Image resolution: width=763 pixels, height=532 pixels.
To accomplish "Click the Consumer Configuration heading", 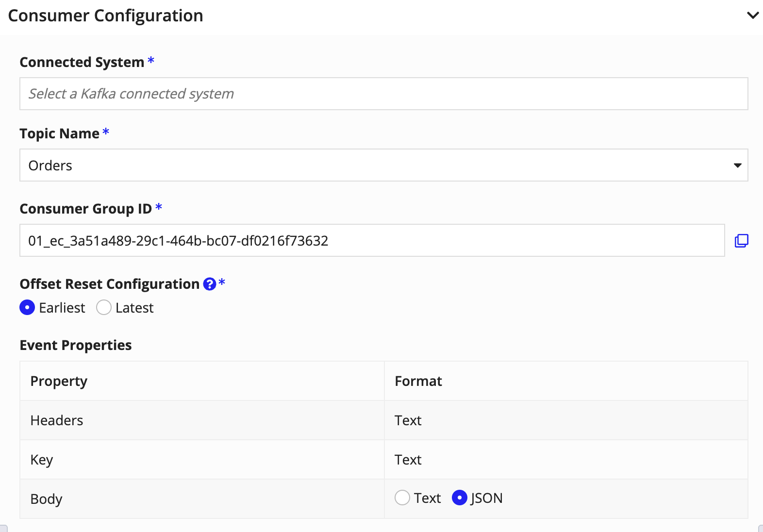I will click(106, 16).
